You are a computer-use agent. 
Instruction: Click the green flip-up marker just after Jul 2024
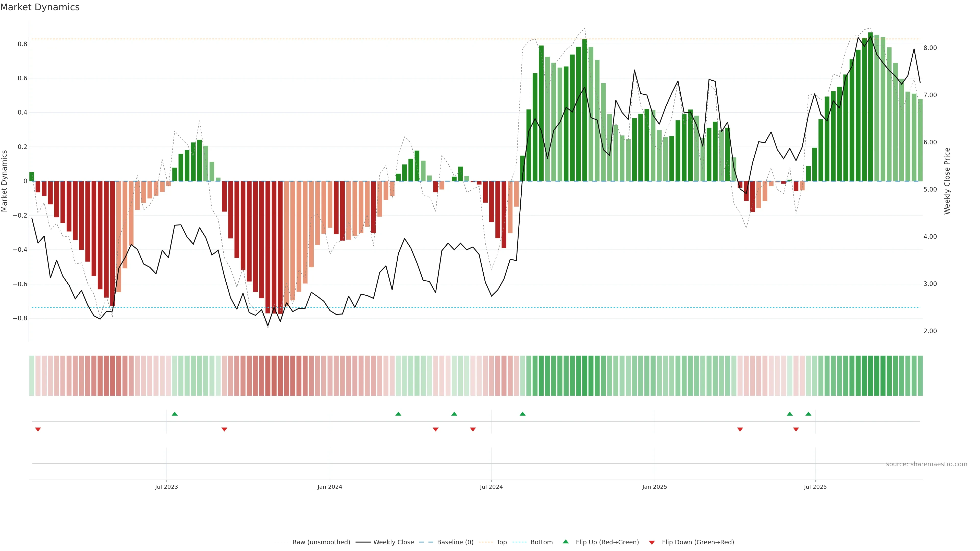pos(522,414)
